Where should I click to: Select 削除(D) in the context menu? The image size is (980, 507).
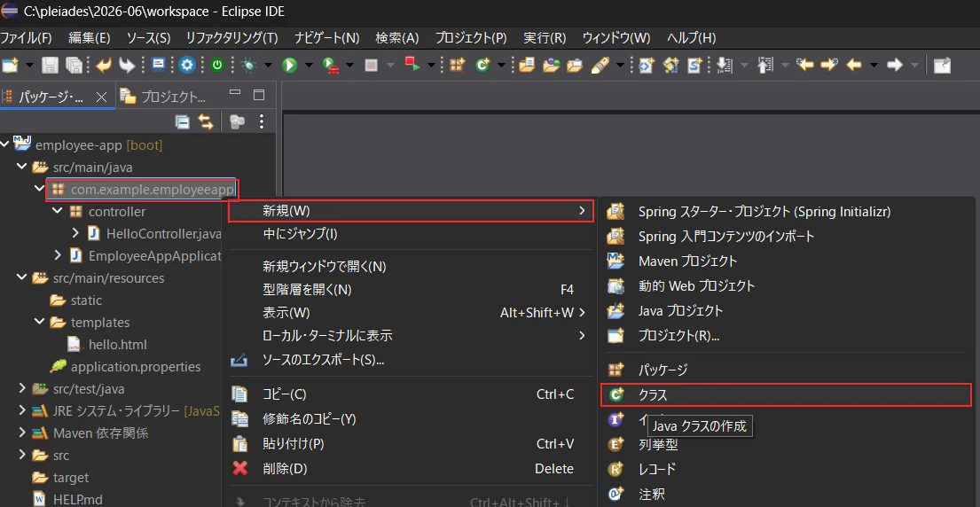[410, 468]
